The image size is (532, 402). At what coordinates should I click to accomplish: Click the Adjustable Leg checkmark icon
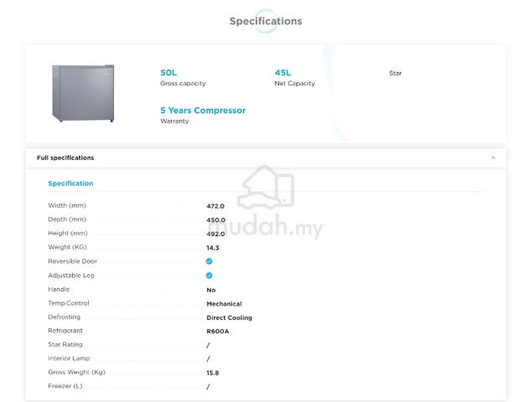pyautogui.click(x=209, y=276)
